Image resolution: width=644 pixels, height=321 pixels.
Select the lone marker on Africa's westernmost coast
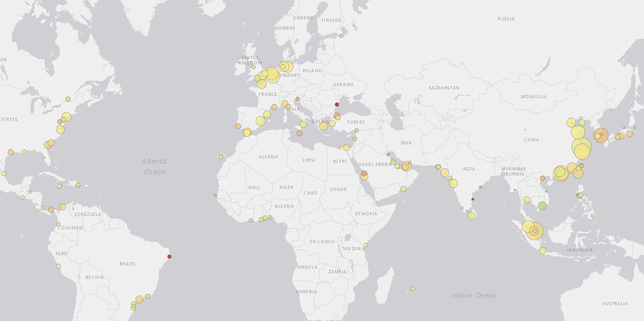(216, 195)
